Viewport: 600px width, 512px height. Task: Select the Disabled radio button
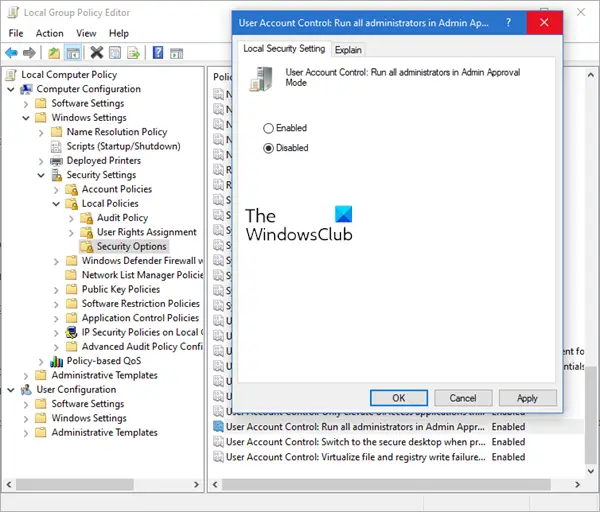coord(268,148)
